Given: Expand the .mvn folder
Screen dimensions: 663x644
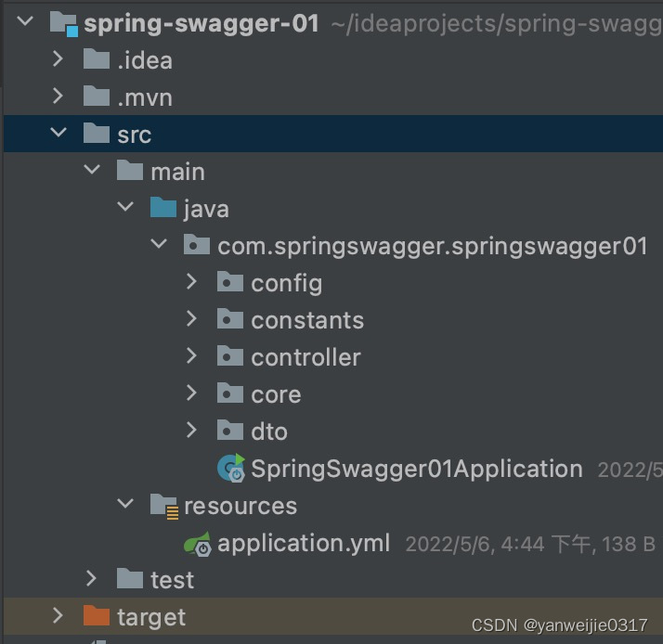Looking at the screenshot, I should click(58, 97).
